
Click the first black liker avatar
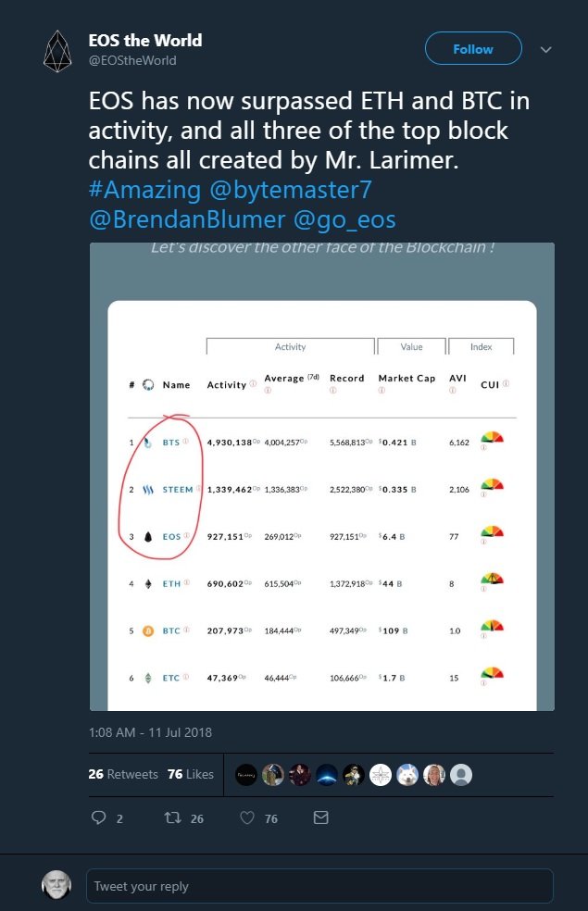246,775
